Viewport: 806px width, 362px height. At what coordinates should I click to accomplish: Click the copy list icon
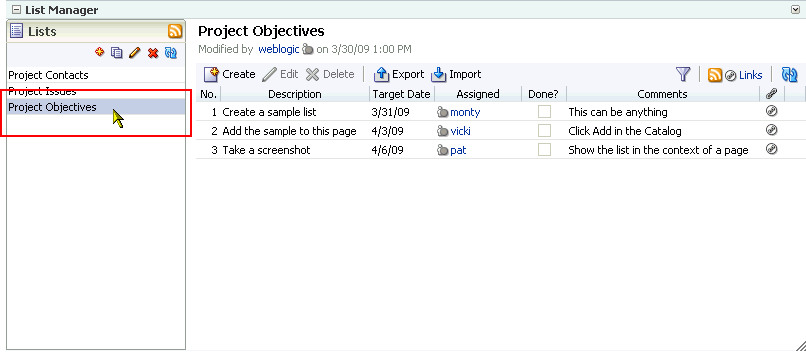pyautogui.click(x=117, y=52)
